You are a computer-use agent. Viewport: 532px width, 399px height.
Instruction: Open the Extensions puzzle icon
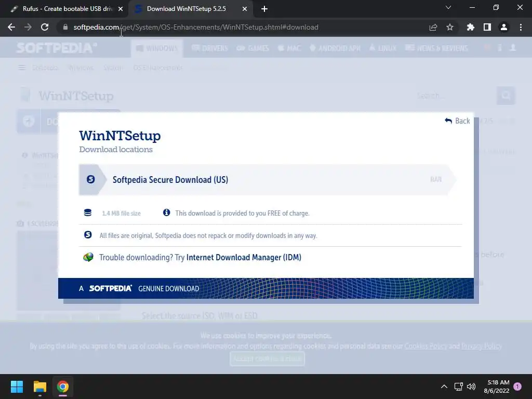click(x=470, y=27)
